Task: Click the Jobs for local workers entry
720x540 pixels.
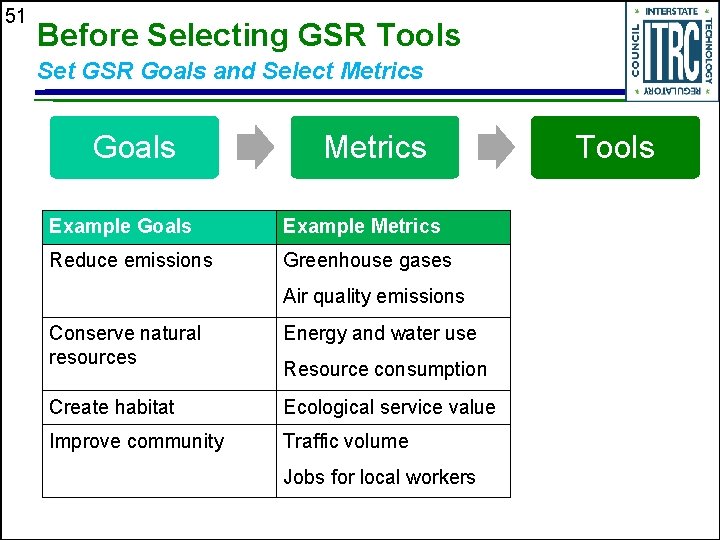Action: (379, 477)
